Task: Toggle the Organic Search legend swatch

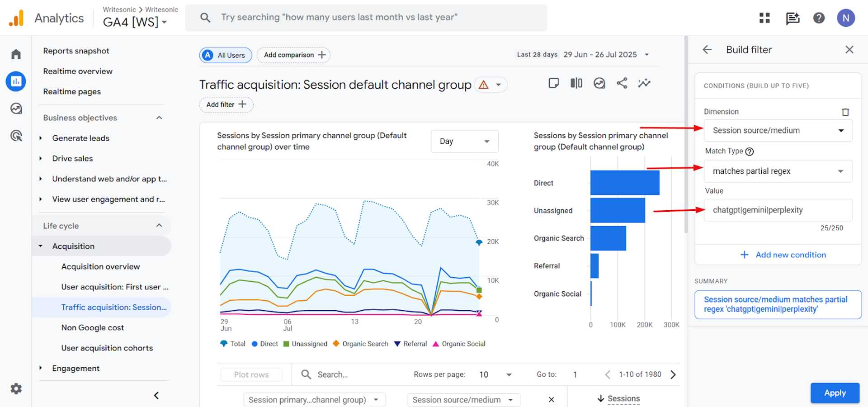Action: click(336, 344)
